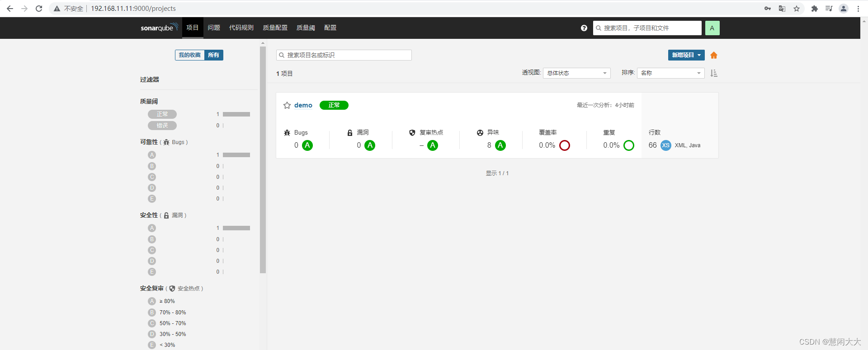Bookmark this page with star icon
Screen dimensions: 868x350
(797, 9)
